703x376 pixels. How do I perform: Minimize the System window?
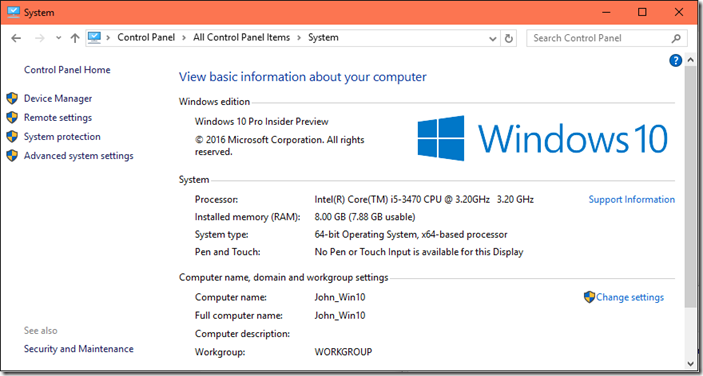pos(606,12)
